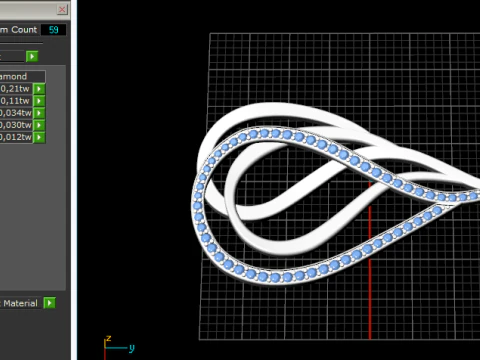Click the green arrow beside 0,034tw
This screenshot has height=360, width=480.
[39, 113]
